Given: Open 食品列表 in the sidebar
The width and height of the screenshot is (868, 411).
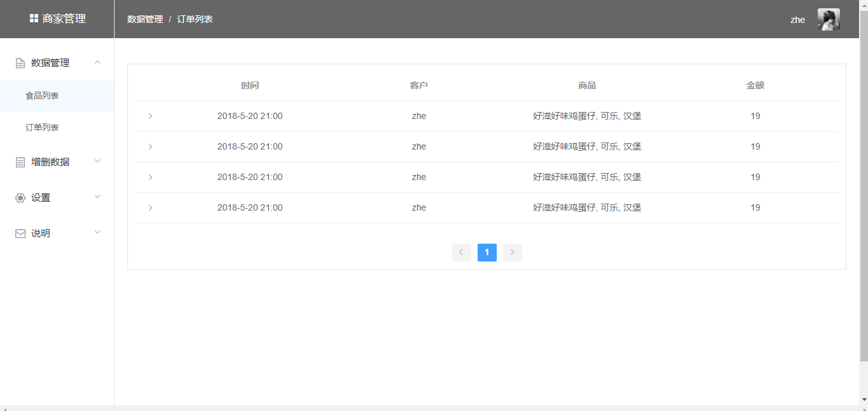Looking at the screenshot, I should point(42,96).
